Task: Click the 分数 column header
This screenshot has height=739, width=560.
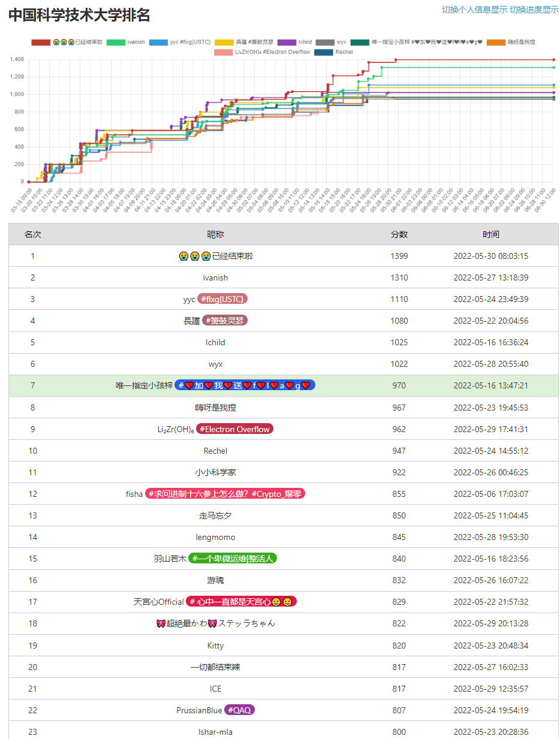Action: (399, 234)
